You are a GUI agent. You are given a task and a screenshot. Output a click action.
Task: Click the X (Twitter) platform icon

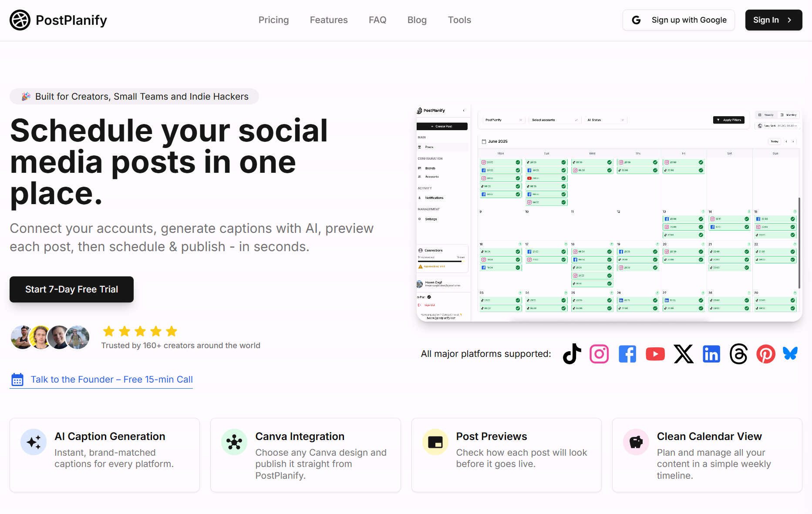coord(684,354)
